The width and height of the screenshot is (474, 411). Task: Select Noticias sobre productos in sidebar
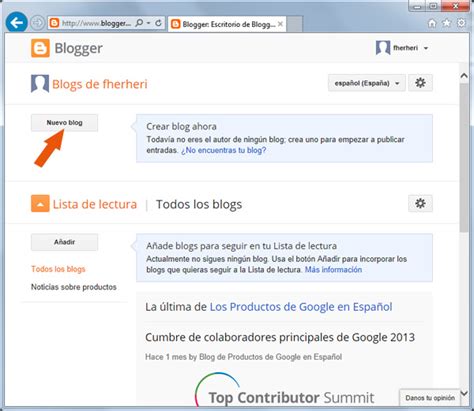tap(74, 287)
